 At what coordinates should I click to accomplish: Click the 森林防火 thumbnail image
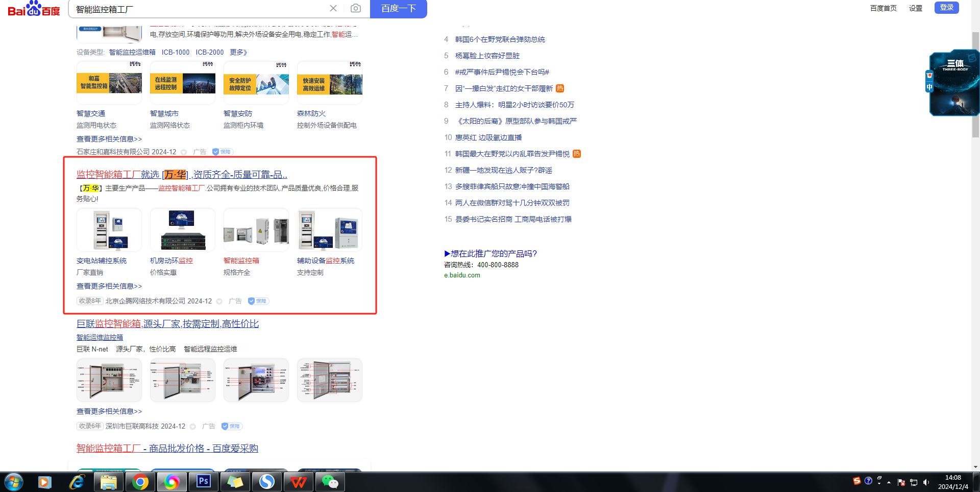pos(330,83)
